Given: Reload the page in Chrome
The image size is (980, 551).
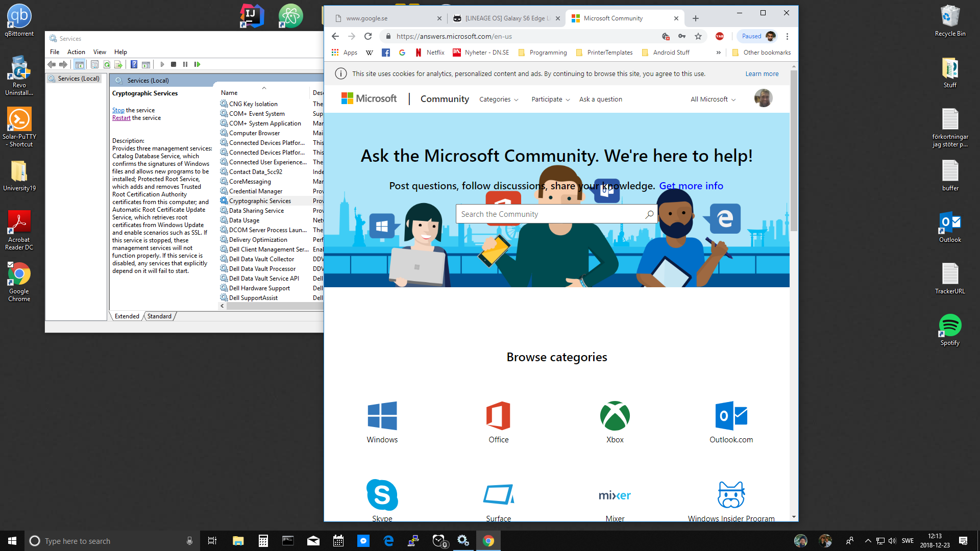Looking at the screenshot, I should tap(368, 36).
